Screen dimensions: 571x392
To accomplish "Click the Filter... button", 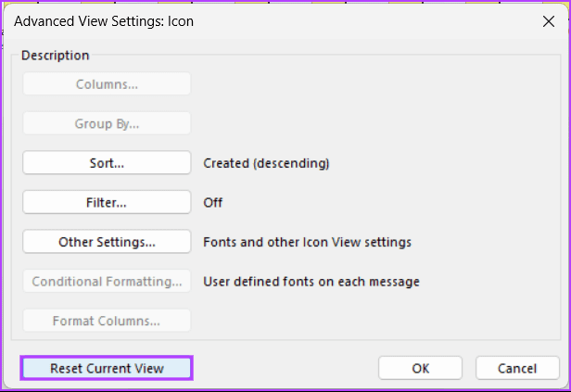I will tap(107, 202).
